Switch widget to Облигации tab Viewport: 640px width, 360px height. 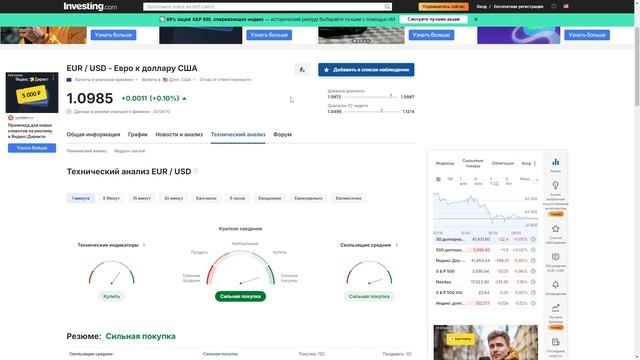[x=502, y=163]
